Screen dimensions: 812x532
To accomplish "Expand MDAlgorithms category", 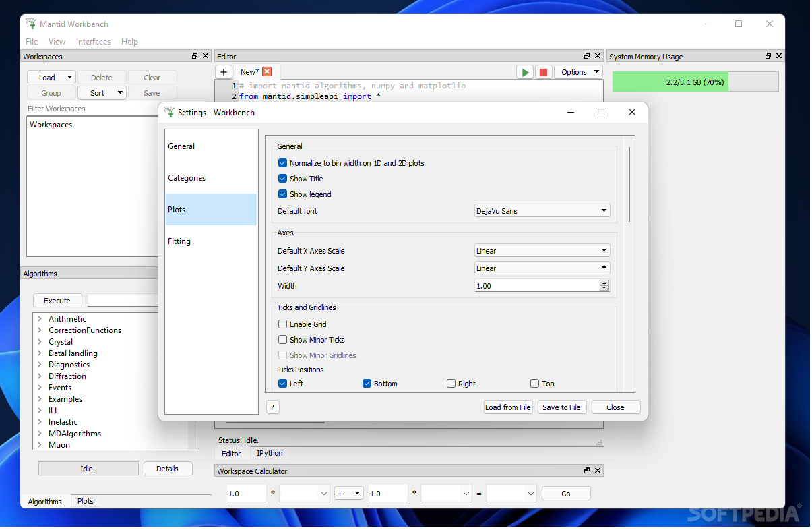I will (40, 434).
